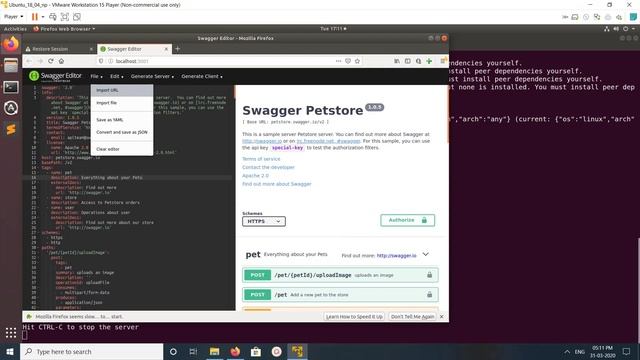This screenshot has height=360, width=640.
Task: Choose Import URL from the File menu
Action: 122,90
